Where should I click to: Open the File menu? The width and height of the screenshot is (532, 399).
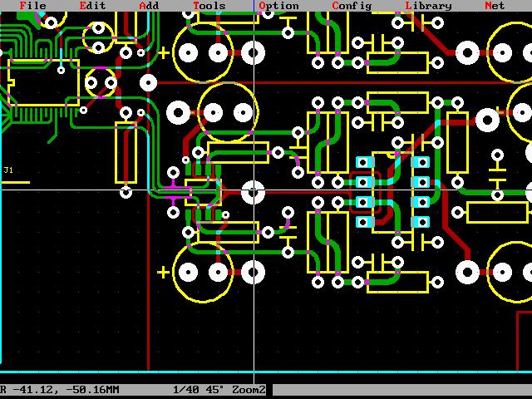32,6
